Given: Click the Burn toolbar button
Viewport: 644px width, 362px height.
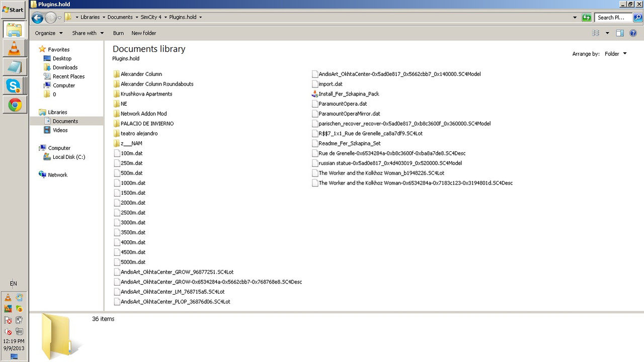Looking at the screenshot, I should point(118,33).
